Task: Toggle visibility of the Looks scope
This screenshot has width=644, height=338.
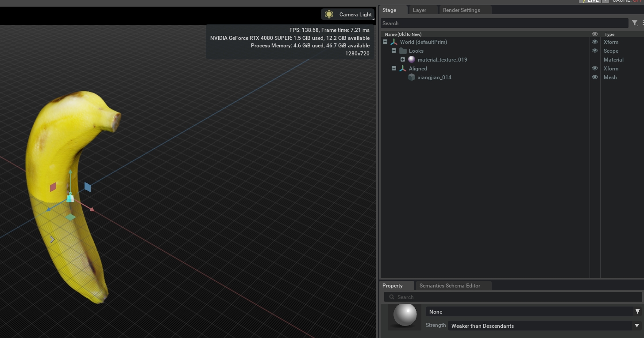Action: coord(595,51)
